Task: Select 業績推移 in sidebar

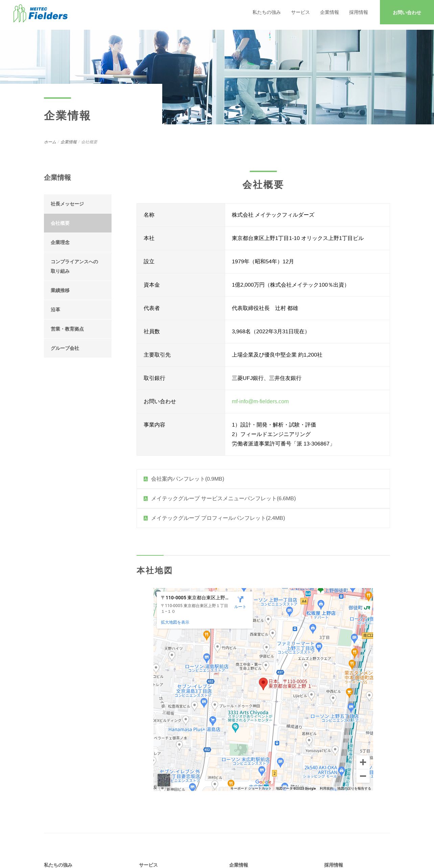Action: click(x=77, y=290)
